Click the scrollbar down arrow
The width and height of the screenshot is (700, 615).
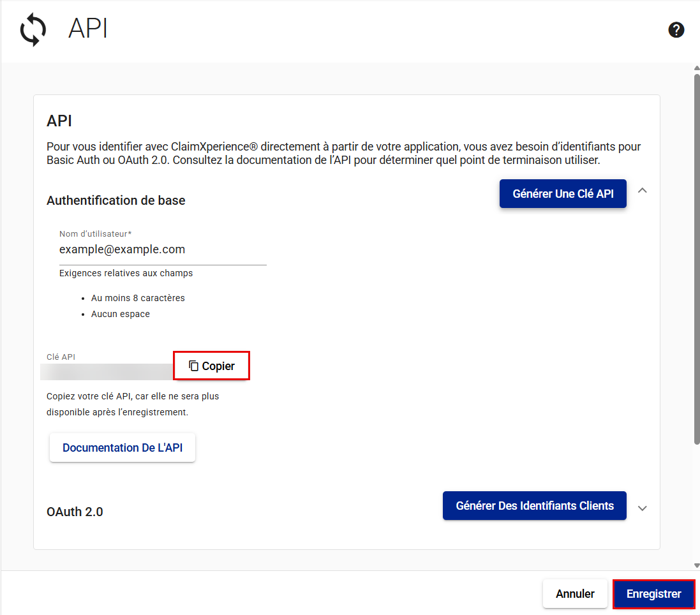click(696, 565)
